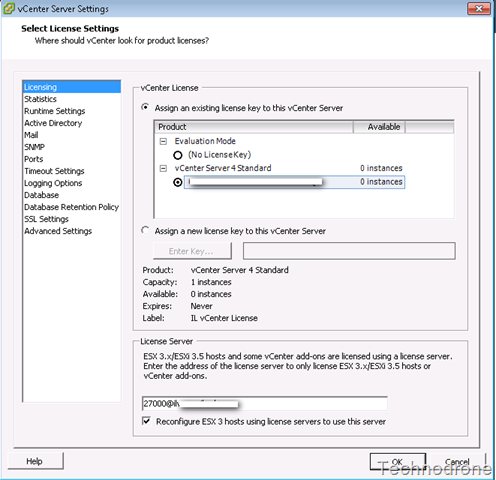Click the 'Never' expiry value
This screenshot has width=496, height=480.
coord(201,306)
